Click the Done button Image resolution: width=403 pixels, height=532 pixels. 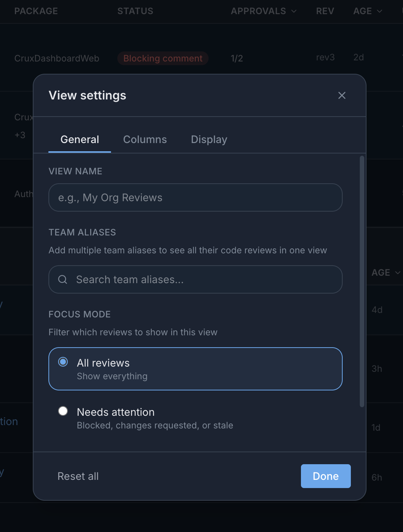pyautogui.click(x=325, y=476)
